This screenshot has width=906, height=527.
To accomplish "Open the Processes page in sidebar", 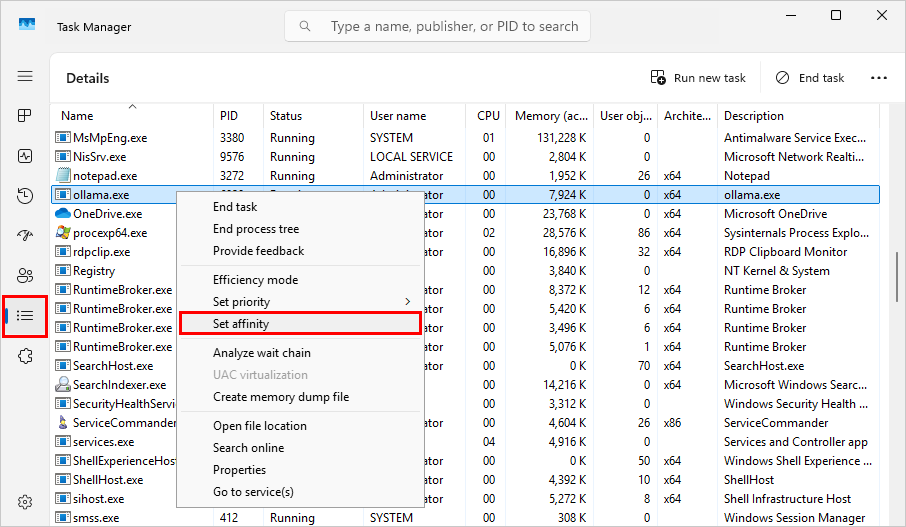I will 25,116.
